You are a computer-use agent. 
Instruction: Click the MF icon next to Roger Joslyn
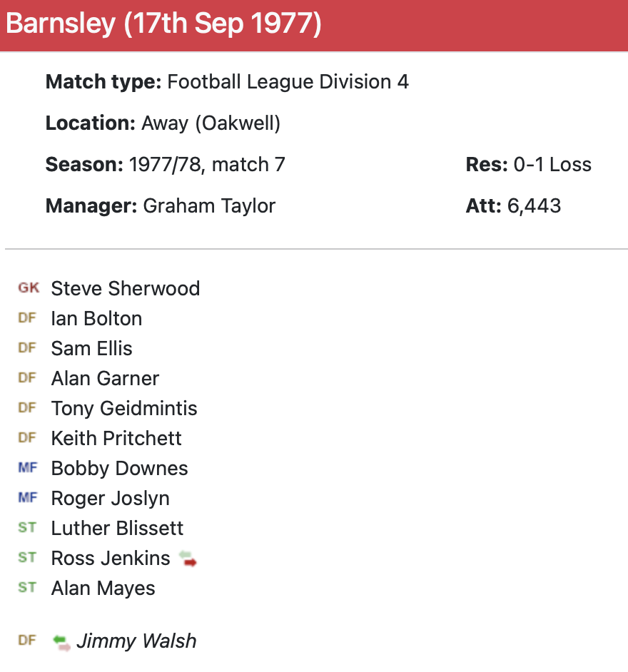pos(27,498)
